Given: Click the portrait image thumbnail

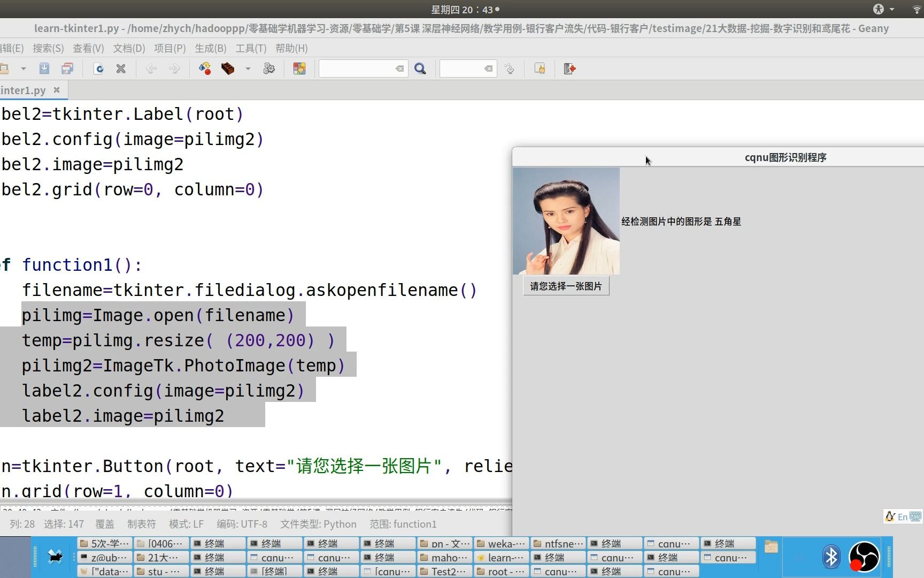Looking at the screenshot, I should [566, 220].
